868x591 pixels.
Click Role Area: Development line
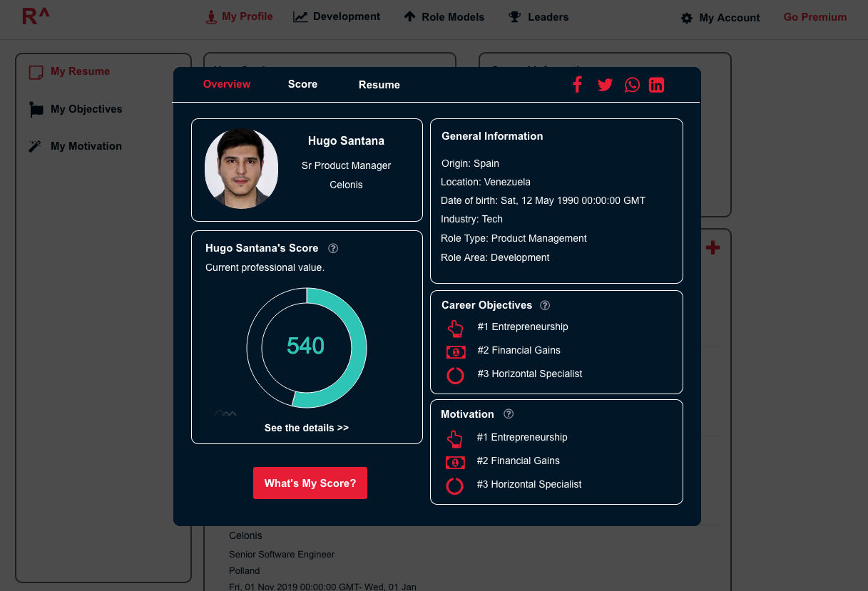(x=495, y=257)
